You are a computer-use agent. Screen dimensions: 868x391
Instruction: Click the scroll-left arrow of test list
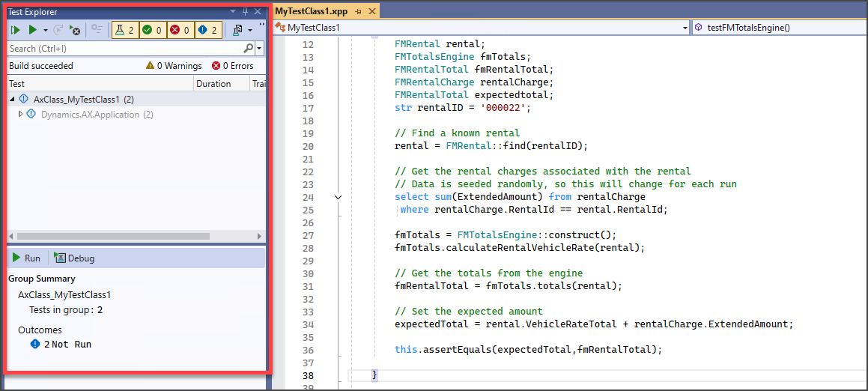12,236
